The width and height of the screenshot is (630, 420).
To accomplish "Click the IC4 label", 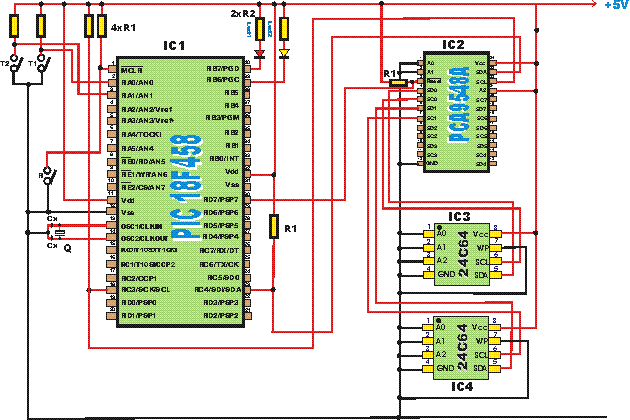I will click(462, 387).
